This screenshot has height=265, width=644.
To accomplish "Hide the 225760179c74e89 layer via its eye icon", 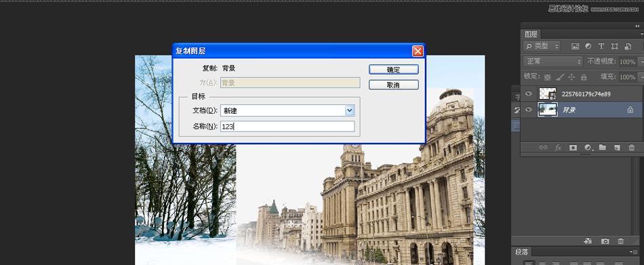I will [x=529, y=94].
